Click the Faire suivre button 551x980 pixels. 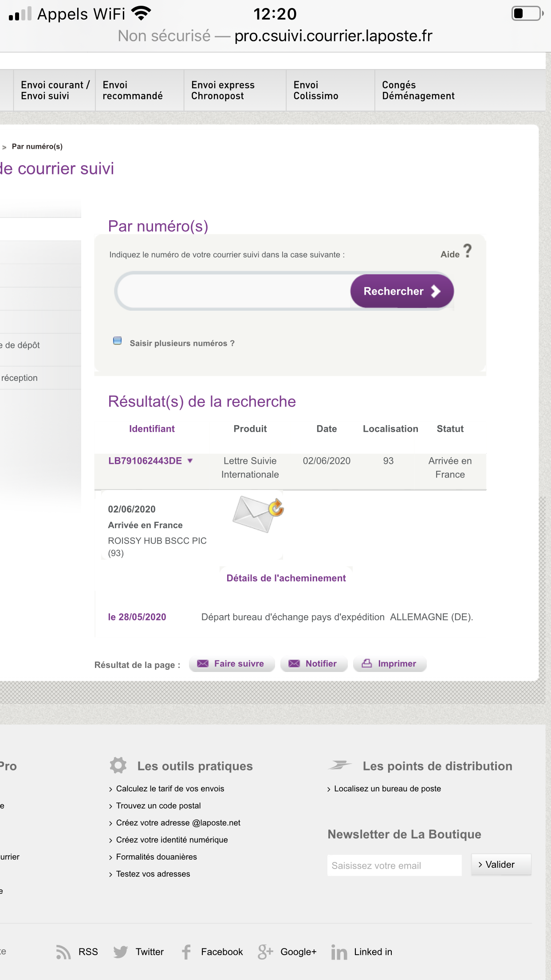(232, 664)
